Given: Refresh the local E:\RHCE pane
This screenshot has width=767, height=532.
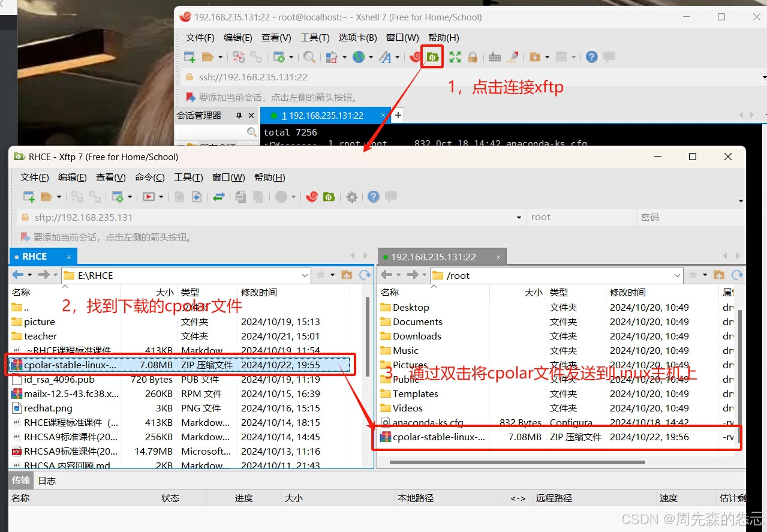Looking at the screenshot, I should pos(365,275).
